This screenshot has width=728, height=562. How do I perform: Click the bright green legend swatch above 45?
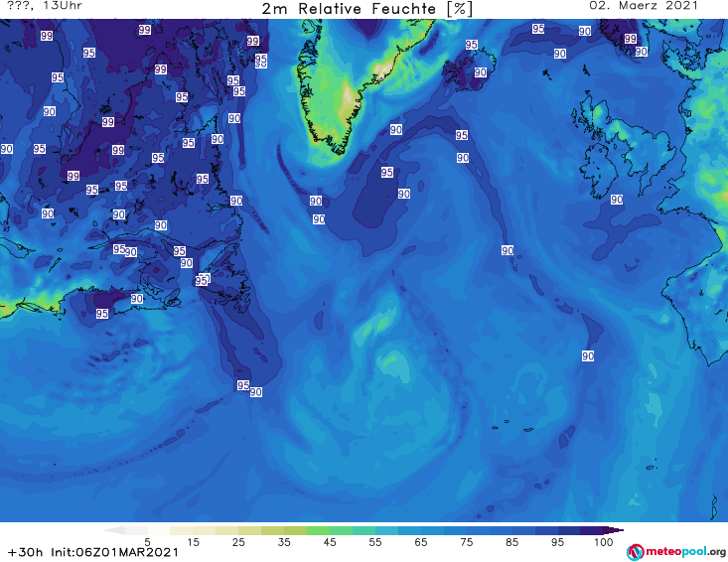point(318,530)
